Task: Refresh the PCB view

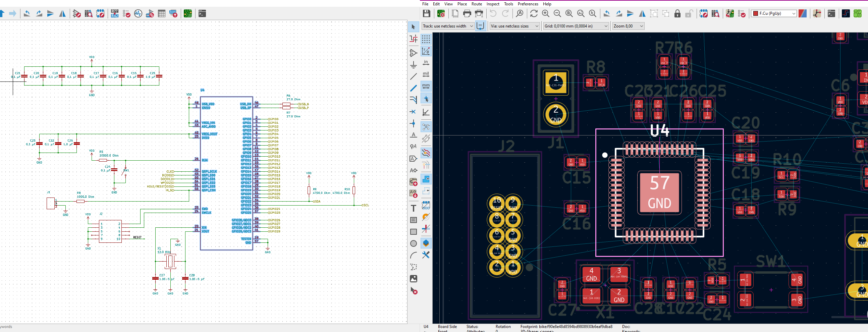Action: click(534, 13)
